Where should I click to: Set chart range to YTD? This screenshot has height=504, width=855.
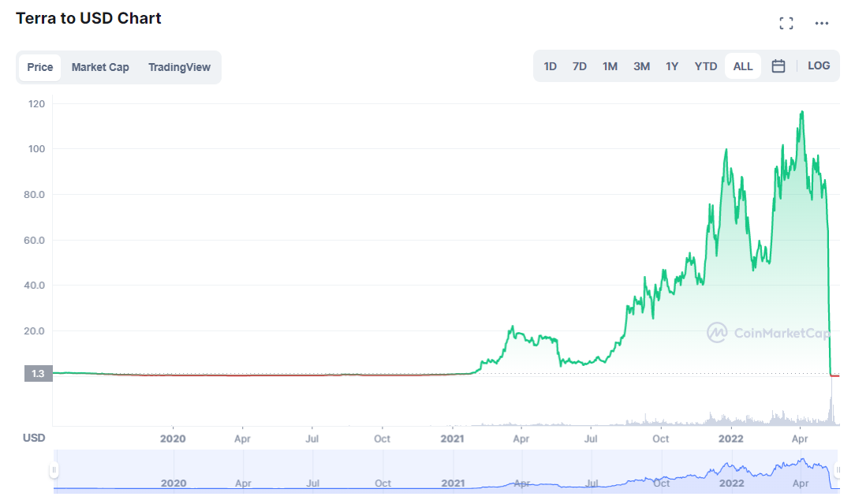pyautogui.click(x=706, y=66)
